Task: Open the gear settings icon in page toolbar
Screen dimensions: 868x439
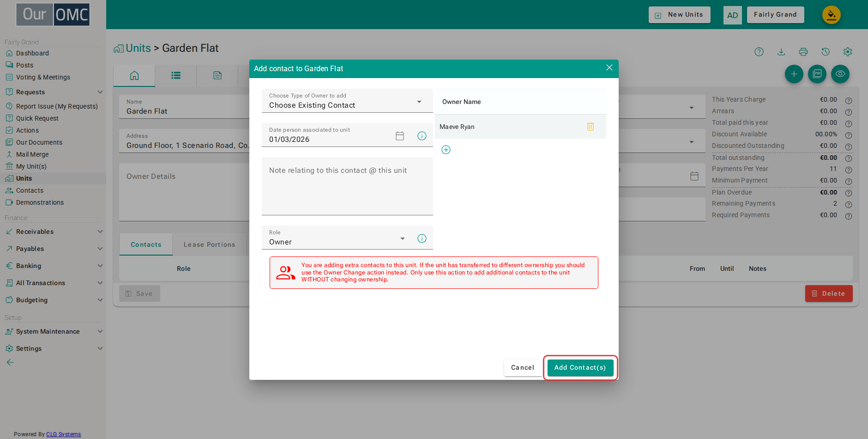Action: [x=848, y=52]
